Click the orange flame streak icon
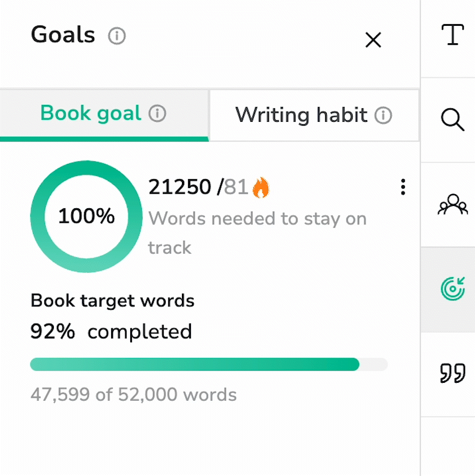Image resolution: width=475 pixels, height=476 pixels. pos(261,187)
